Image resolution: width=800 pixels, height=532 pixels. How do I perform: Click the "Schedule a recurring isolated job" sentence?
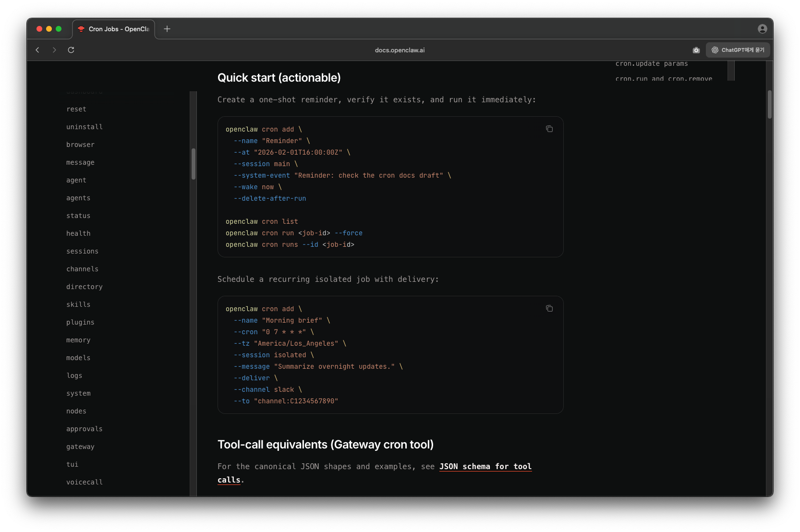pyautogui.click(x=328, y=279)
